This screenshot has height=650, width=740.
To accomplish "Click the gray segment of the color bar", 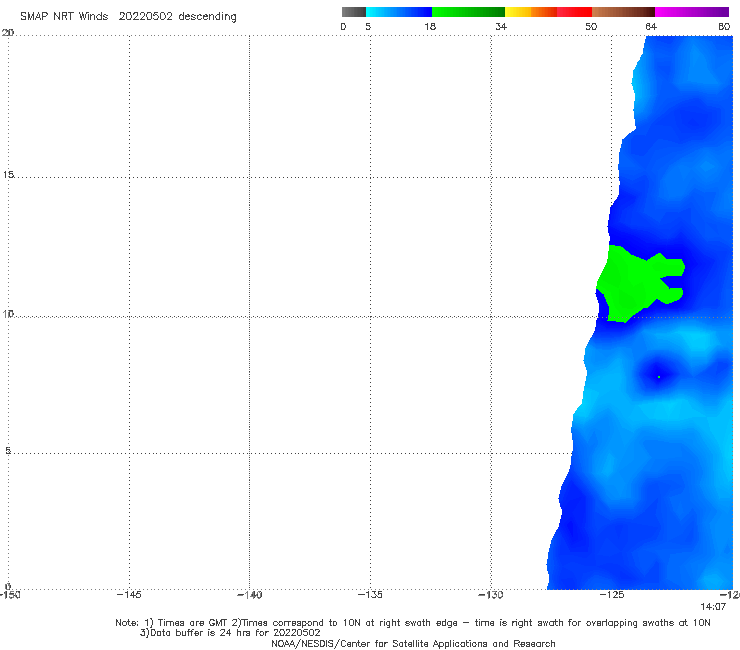I will 354,12.
